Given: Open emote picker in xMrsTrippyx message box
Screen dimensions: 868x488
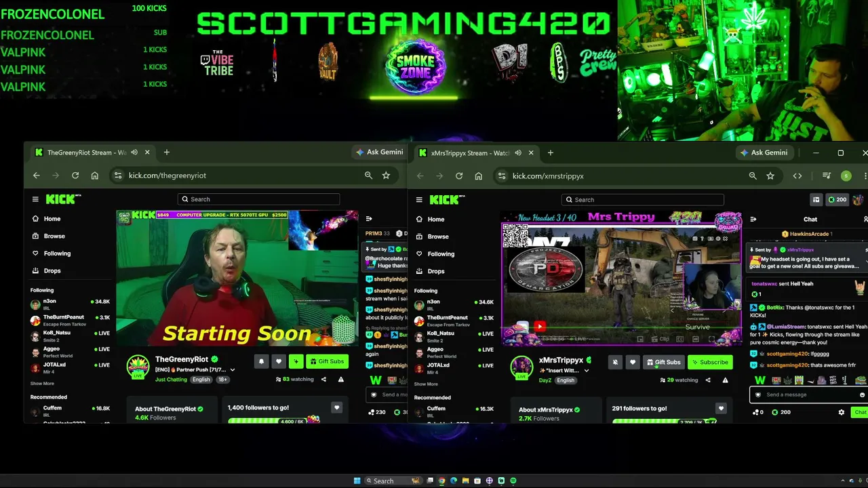Looking at the screenshot, I should click(x=862, y=394).
